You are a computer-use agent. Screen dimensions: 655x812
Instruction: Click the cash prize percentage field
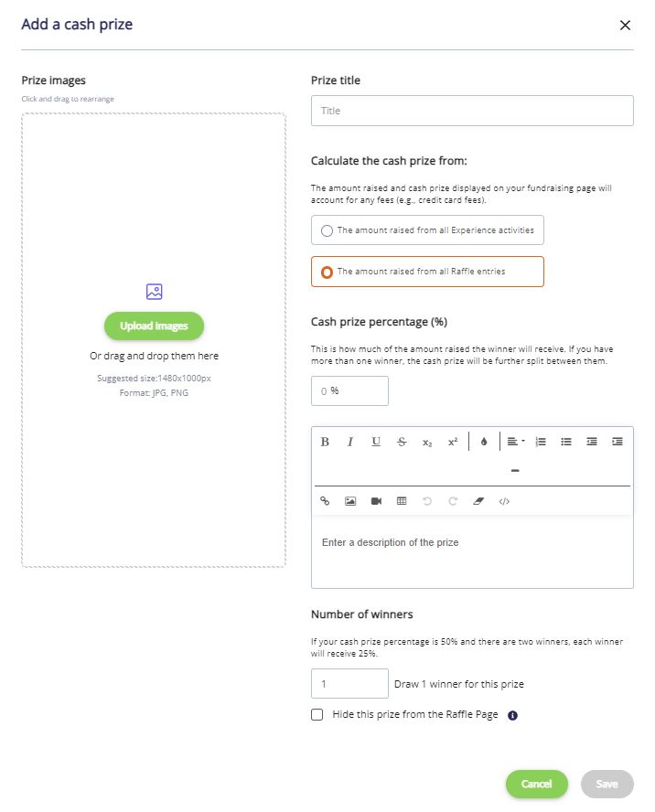pyautogui.click(x=349, y=391)
